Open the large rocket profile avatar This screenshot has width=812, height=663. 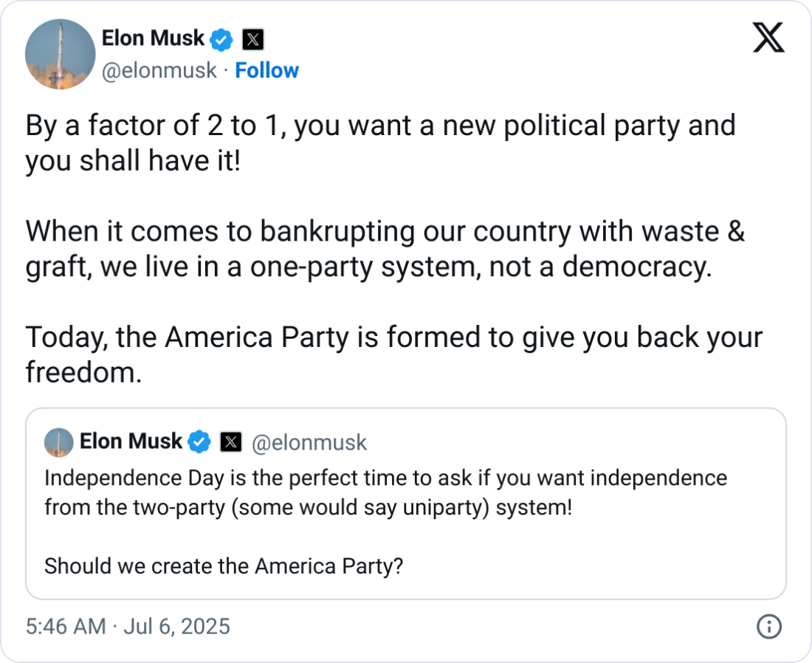[59, 55]
